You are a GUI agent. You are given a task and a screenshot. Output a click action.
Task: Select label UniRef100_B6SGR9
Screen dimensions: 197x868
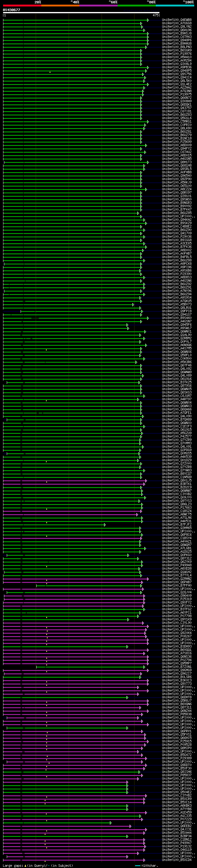click(177, 50)
